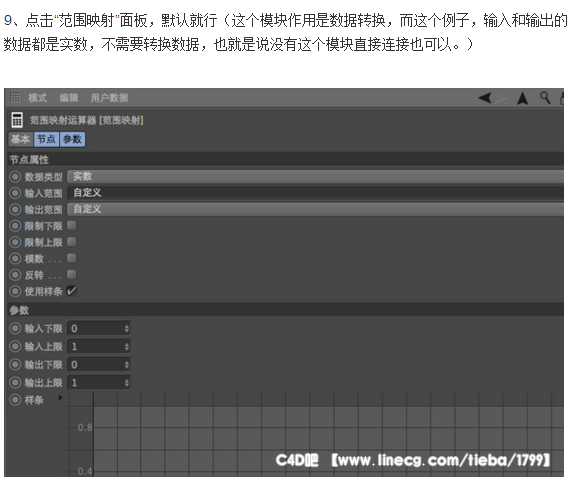Click the 节点属性 section header

[286, 160]
